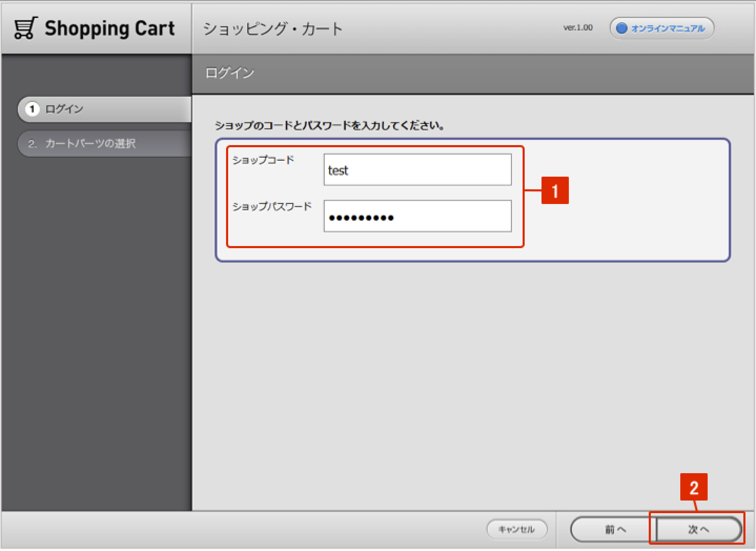Click the Shopping Cart logo icon
Image resolution: width=756 pixels, height=551 pixels.
(x=26, y=28)
